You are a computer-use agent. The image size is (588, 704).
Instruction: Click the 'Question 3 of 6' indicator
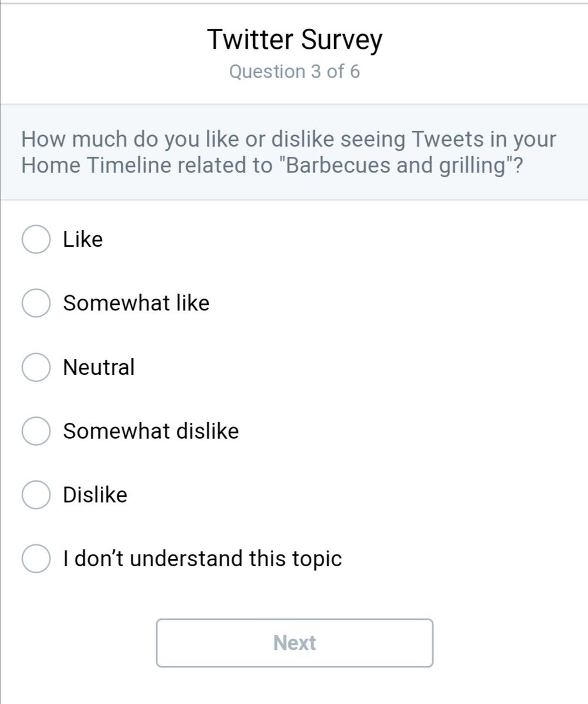click(294, 72)
